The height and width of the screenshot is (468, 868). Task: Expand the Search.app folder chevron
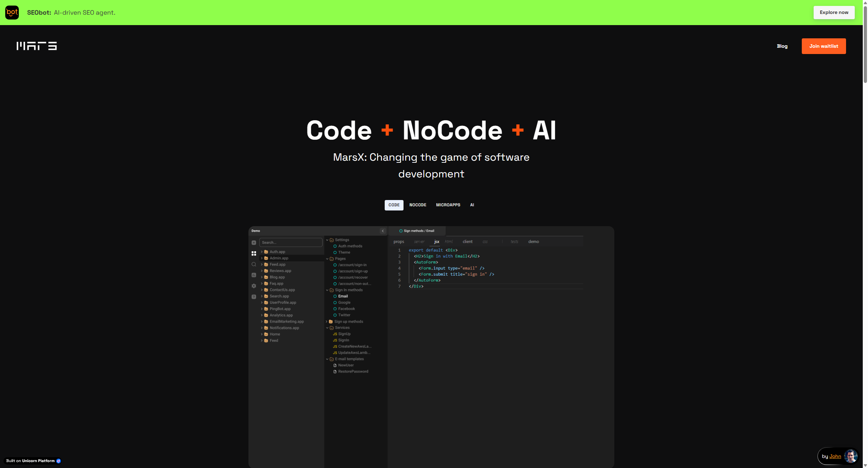(262, 296)
